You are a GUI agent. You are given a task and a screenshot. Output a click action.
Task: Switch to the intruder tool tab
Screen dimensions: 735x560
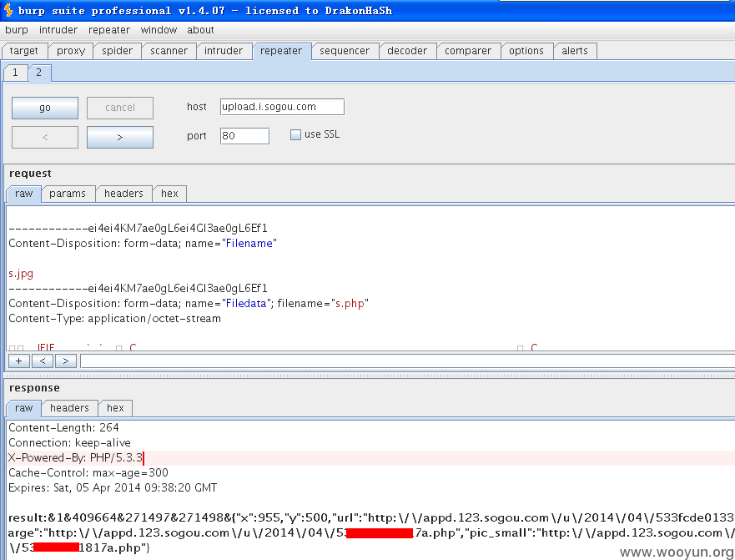click(x=224, y=51)
